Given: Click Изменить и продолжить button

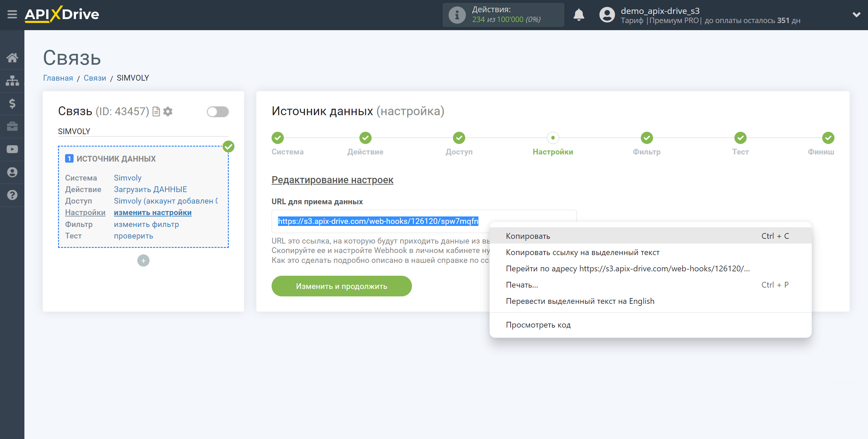Looking at the screenshot, I should 341,286.
